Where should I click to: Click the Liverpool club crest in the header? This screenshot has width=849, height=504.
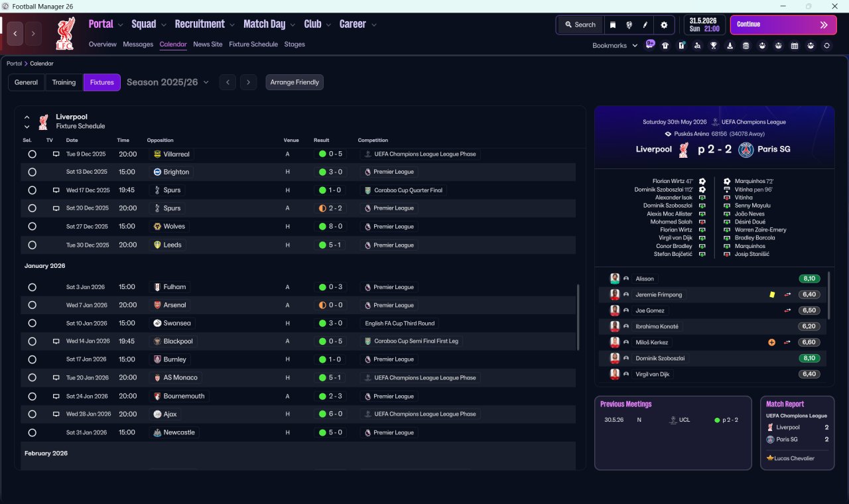click(65, 34)
